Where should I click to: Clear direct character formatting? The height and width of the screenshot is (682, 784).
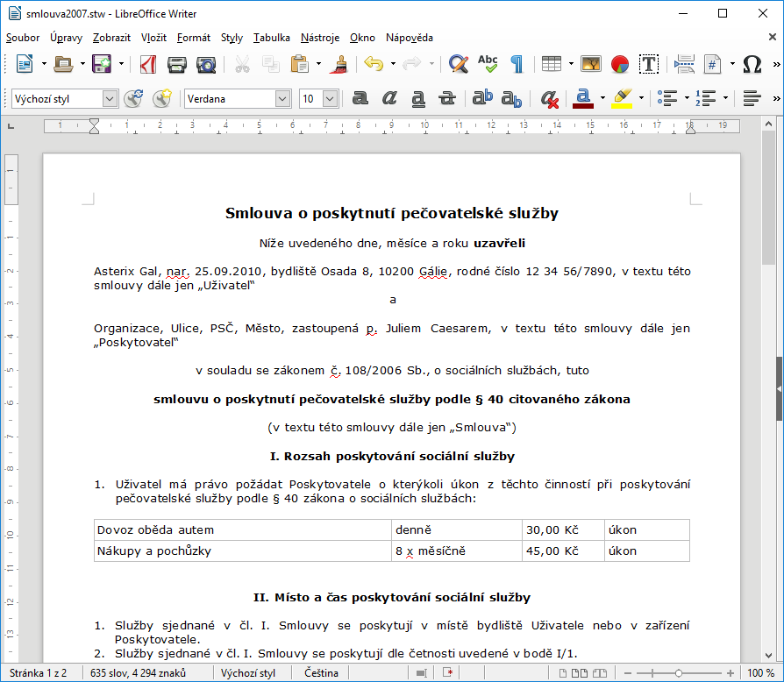tap(548, 99)
